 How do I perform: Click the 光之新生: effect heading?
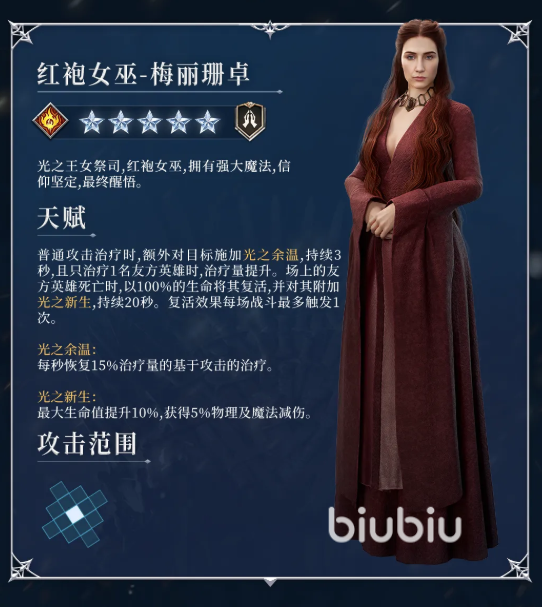coord(67,397)
